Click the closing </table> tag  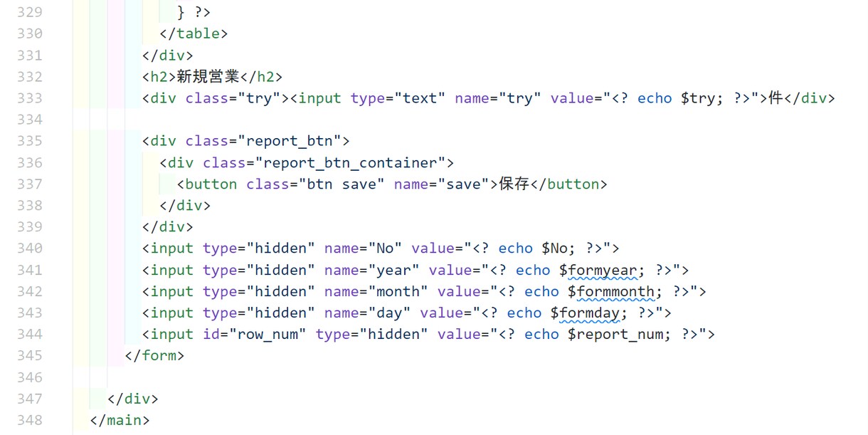[194, 33]
